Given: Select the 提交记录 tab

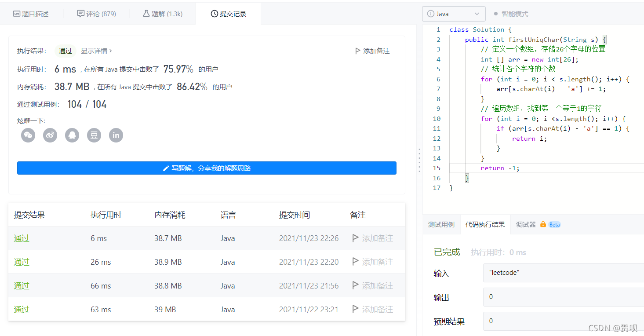Looking at the screenshot, I should (228, 14).
